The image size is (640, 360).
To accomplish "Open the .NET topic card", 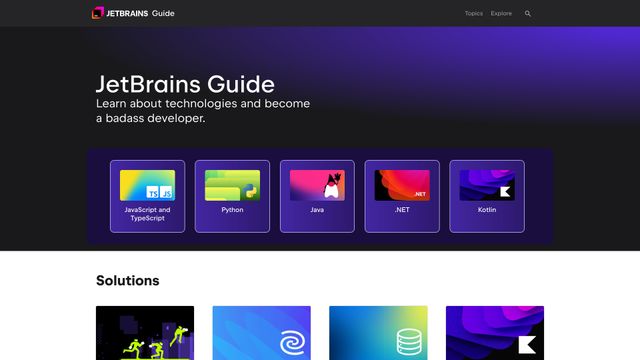I will click(x=402, y=196).
